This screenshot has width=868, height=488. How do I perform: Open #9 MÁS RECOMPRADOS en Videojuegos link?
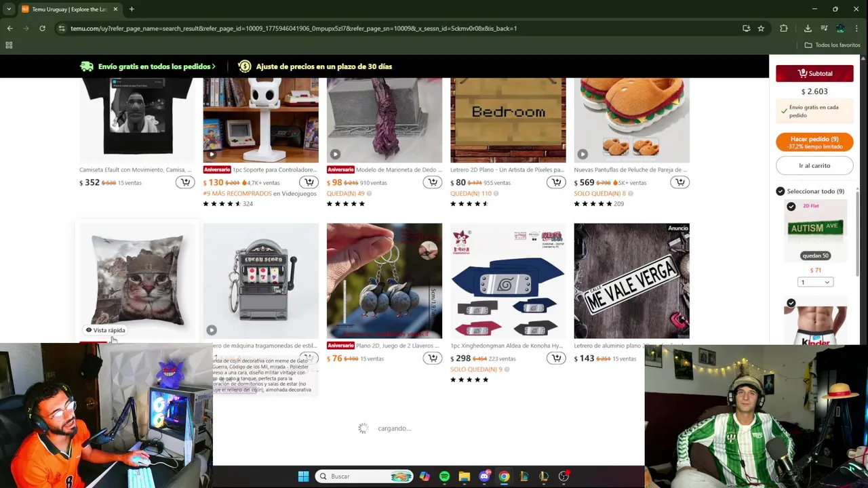tap(260, 194)
